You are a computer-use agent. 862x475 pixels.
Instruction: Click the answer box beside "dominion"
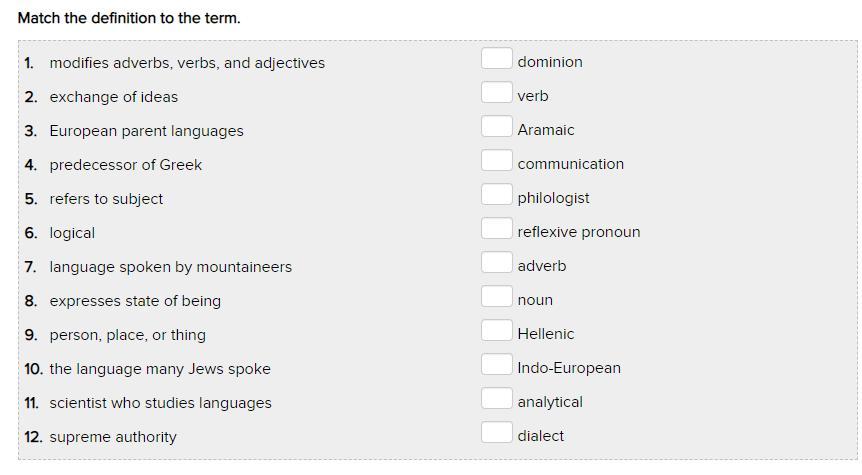(x=496, y=59)
